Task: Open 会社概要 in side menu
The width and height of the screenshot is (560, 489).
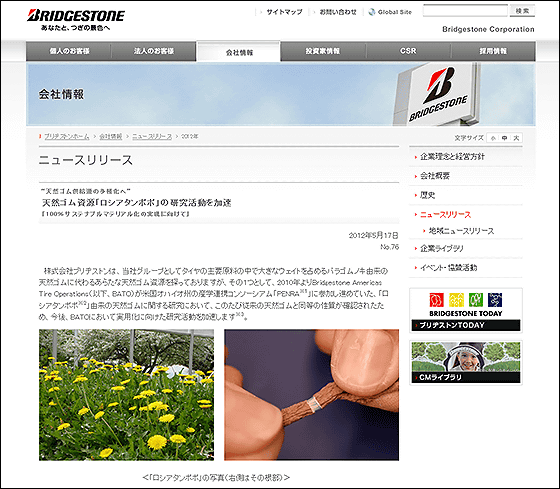Action: click(x=435, y=176)
